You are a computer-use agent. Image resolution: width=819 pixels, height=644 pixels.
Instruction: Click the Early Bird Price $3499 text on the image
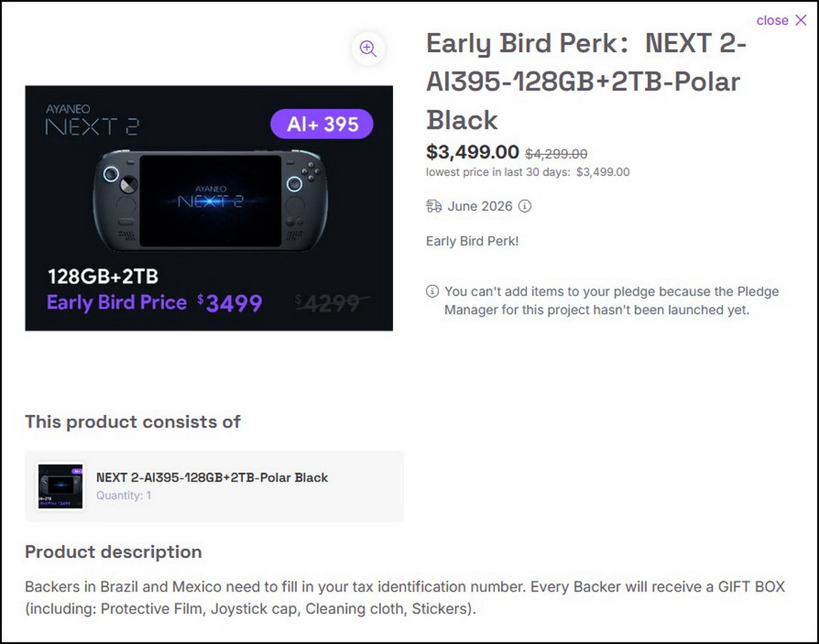154,303
